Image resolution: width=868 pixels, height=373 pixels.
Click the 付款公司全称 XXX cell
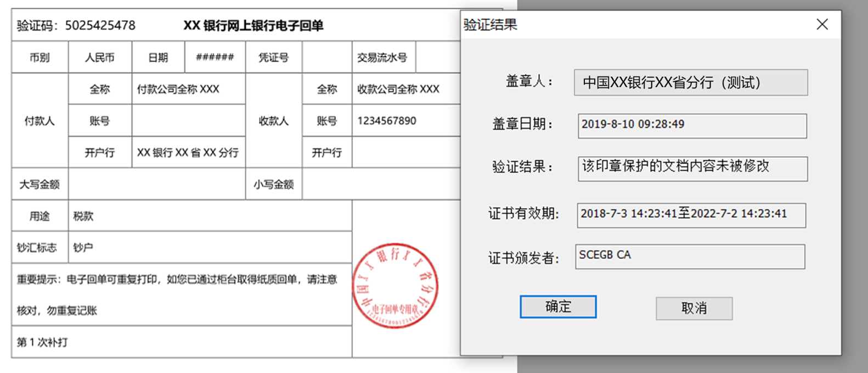pos(178,89)
